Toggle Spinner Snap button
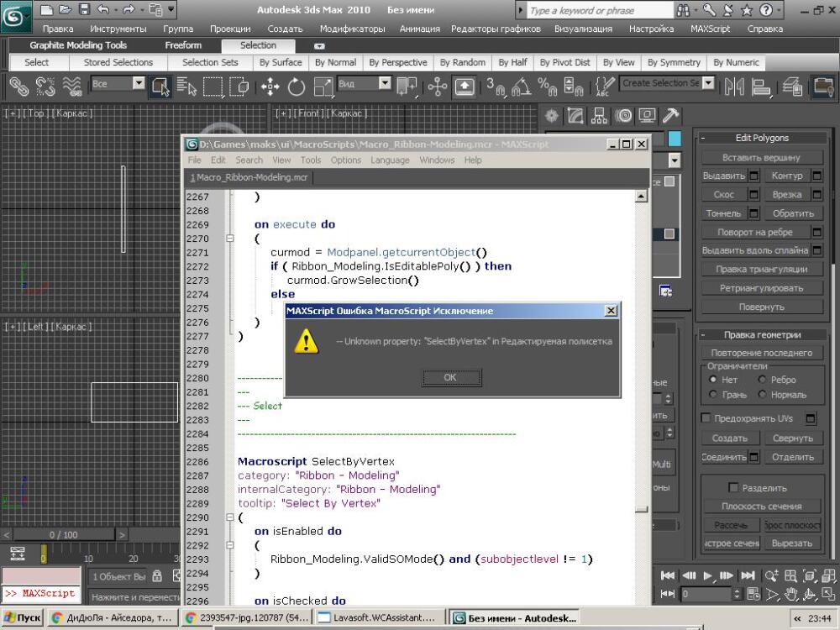The image size is (840, 630). pos(573,86)
